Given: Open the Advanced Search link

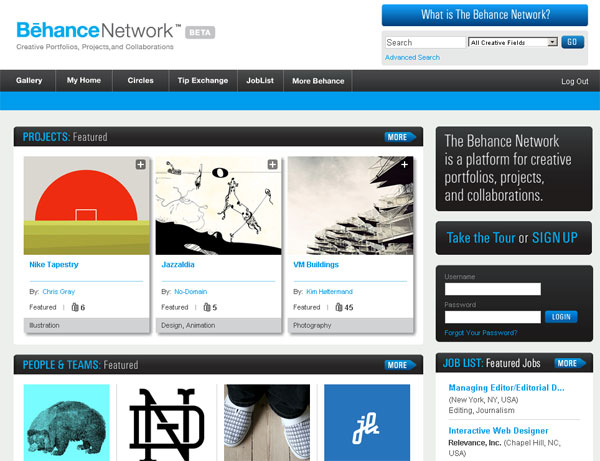Looking at the screenshot, I should (x=412, y=57).
